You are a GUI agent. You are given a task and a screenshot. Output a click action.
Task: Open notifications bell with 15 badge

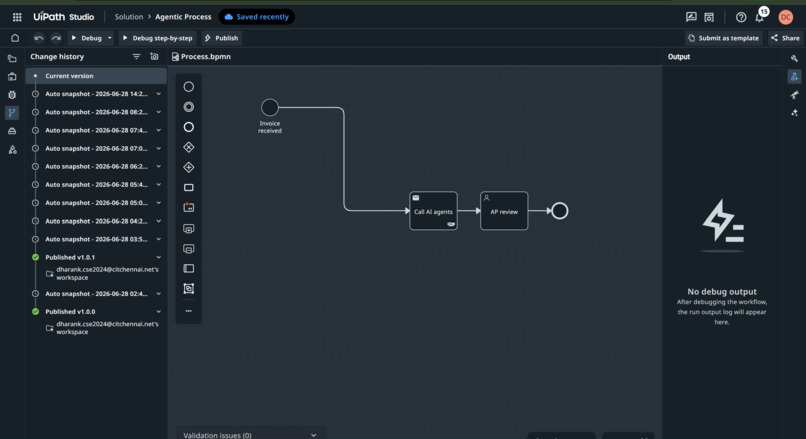[x=760, y=16]
